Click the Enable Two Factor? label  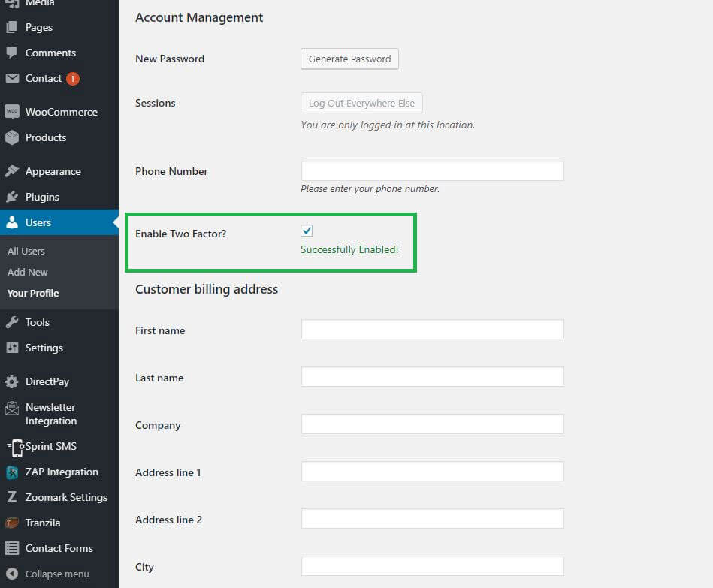pos(180,234)
